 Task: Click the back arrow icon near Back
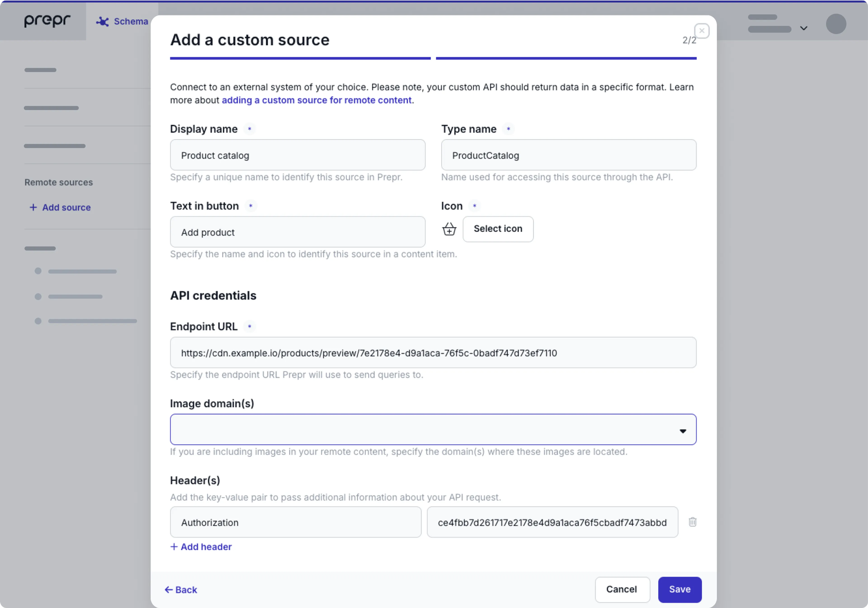pyautogui.click(x=169, y=590)
